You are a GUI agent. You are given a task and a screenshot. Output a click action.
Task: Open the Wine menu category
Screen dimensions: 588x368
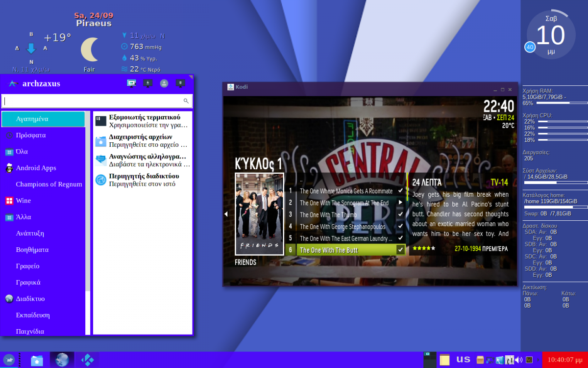(23, 201)
